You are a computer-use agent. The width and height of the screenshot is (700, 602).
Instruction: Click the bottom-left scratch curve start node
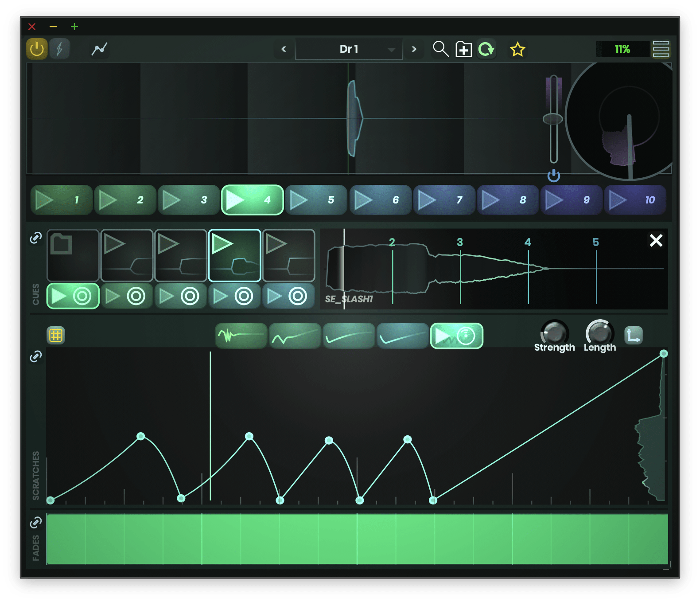pyautogui.click(x=51, y=500)
